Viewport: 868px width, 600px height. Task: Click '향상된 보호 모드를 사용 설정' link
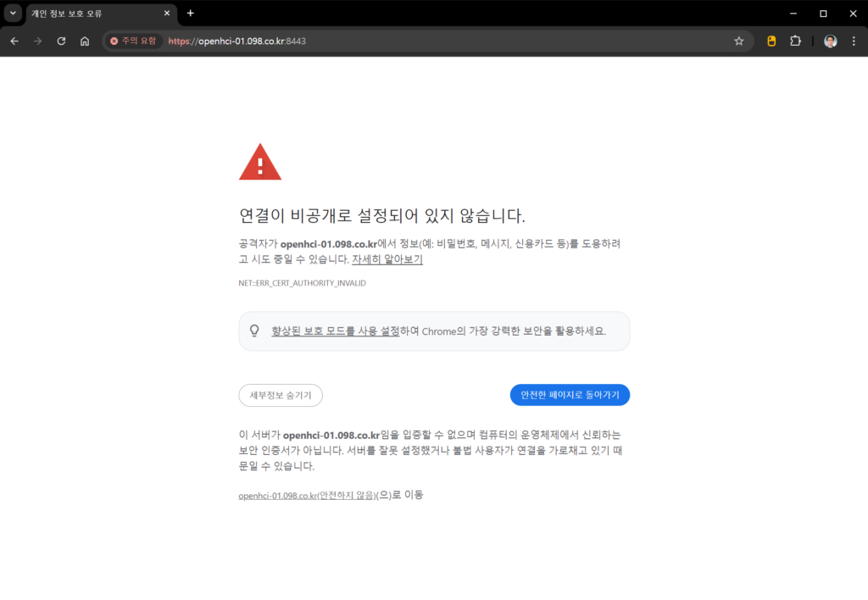click(x=335, y=331)
